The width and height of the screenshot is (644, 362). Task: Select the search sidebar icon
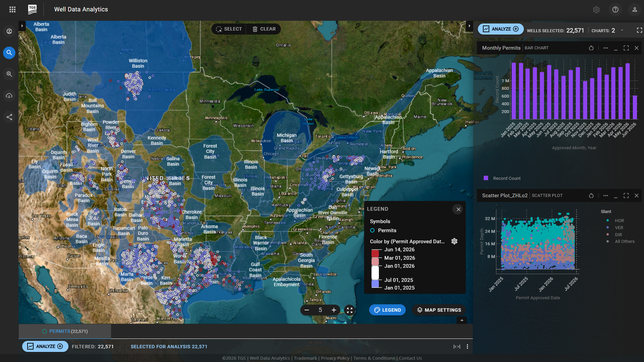pyautogui.click(x=9, y=53)
